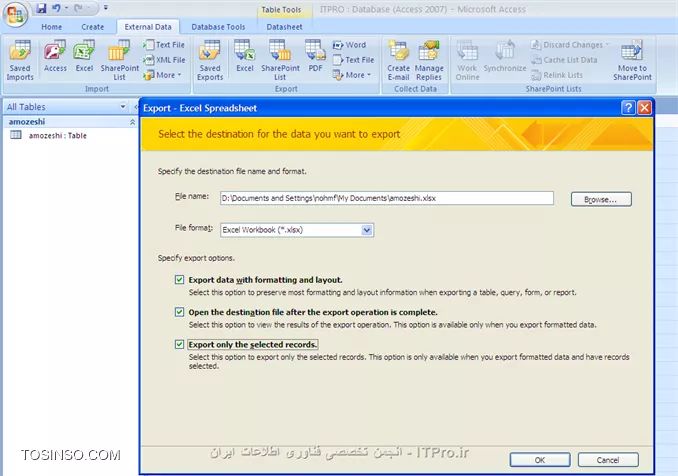Close Export dialog with X

644,107
